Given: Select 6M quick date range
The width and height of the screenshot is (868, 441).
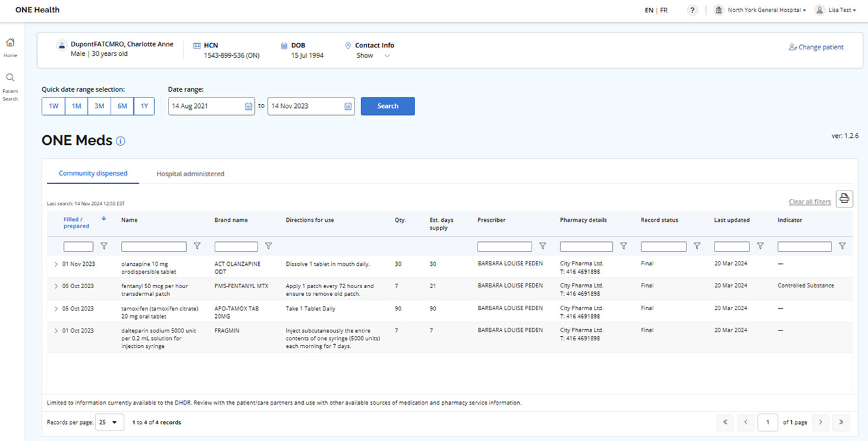Looking at the screenshot, I should (x=122, y=106).
